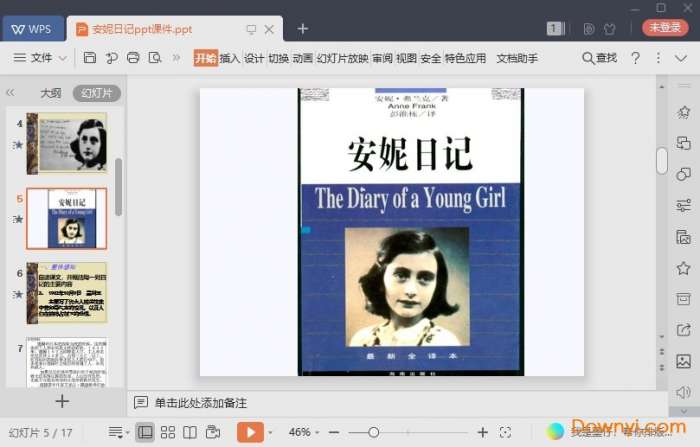Select the 切换 ribbon tab
The width and height of the screenshot is (700, 447).
(x=279, y=58)
